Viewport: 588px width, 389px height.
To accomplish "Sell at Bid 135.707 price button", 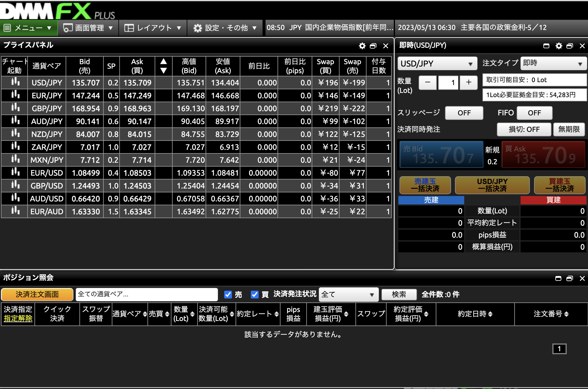I will click(441, 155).
